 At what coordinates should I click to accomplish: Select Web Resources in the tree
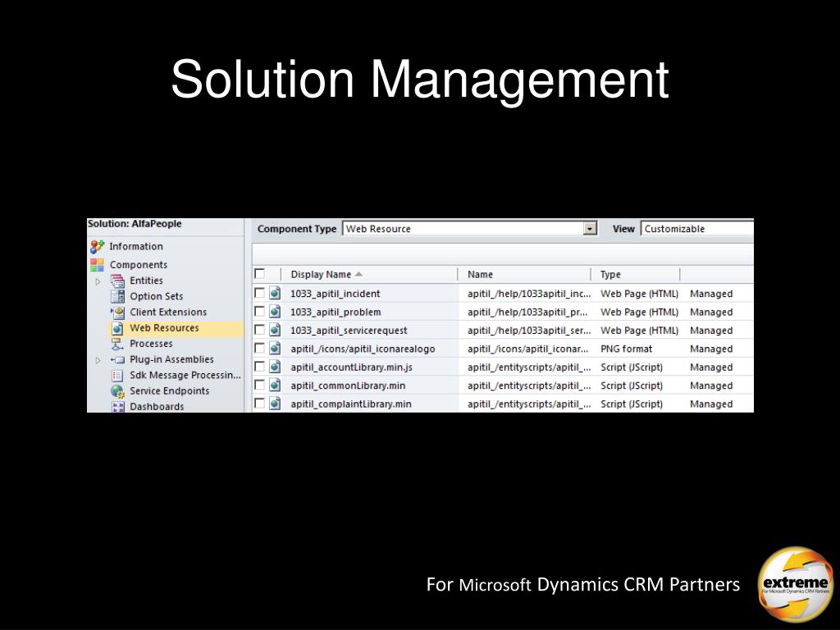tap(164, 328)
